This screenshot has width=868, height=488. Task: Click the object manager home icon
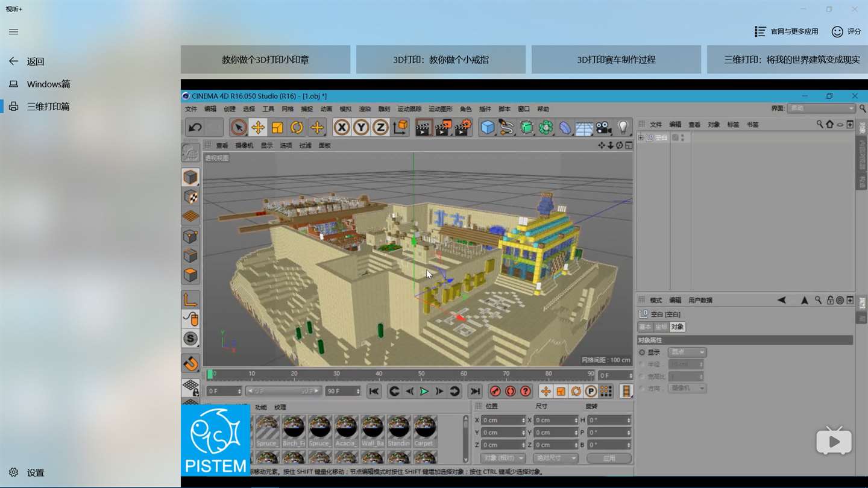(829, 124)
